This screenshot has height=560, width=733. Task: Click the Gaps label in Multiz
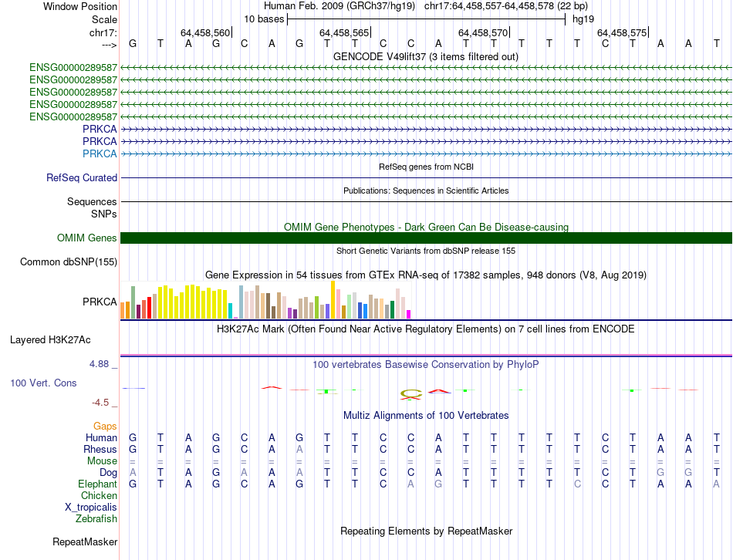(105, 426)
